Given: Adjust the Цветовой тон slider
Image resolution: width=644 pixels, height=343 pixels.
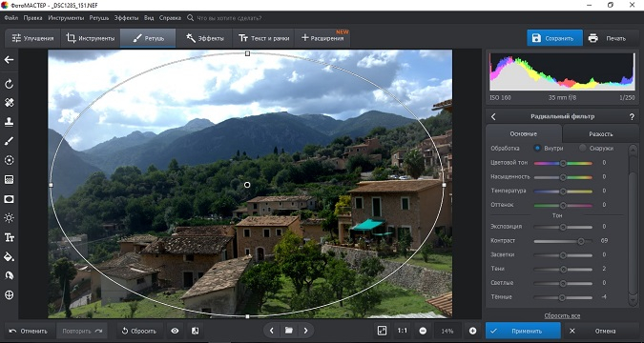Looking at the screenshot, I should pos(563,163).
